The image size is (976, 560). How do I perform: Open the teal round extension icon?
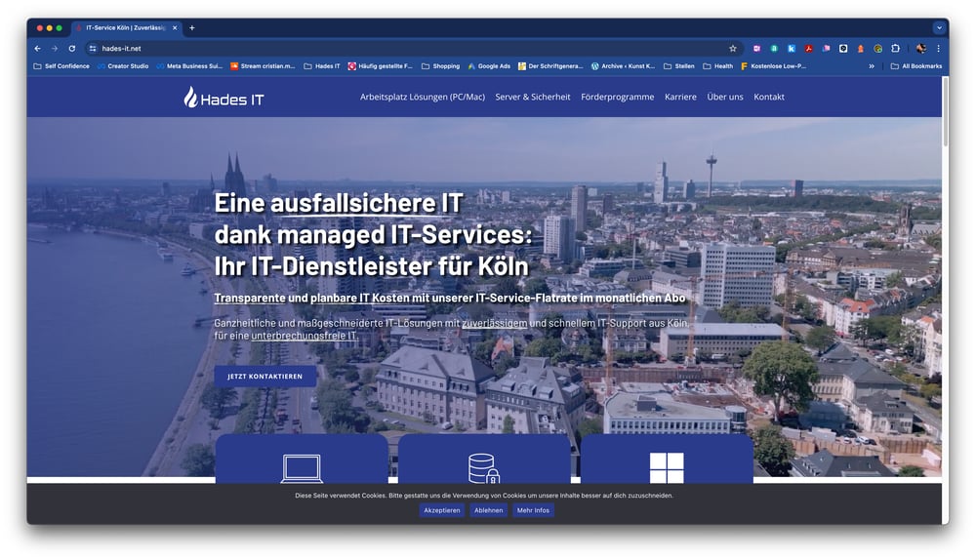tap(774, 49)
